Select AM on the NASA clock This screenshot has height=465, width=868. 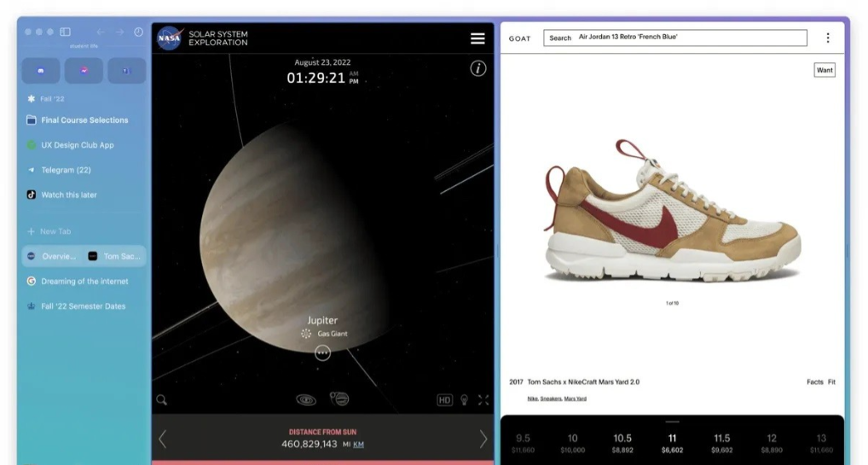(x=354, y=73)
